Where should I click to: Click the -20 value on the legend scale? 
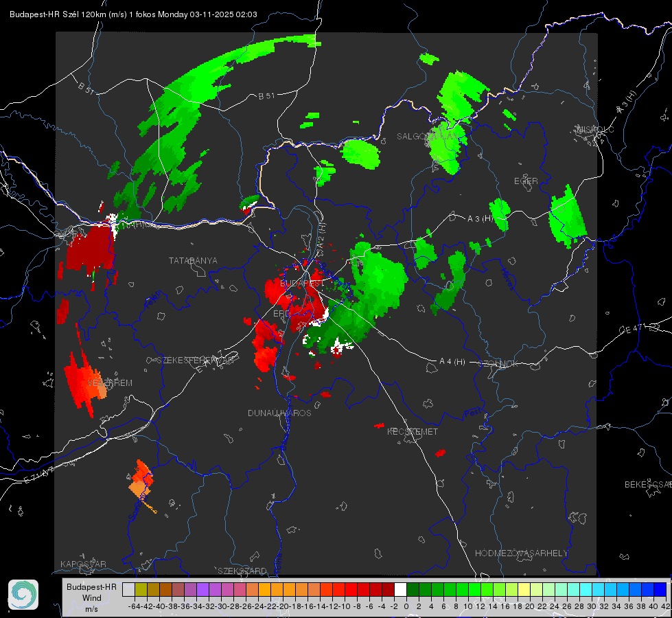(x=283, y=606)
